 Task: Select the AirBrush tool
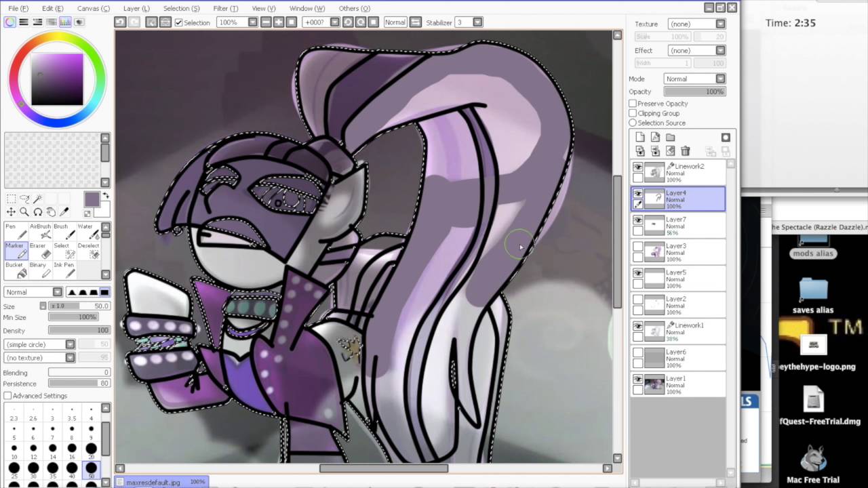click(40, 231)
